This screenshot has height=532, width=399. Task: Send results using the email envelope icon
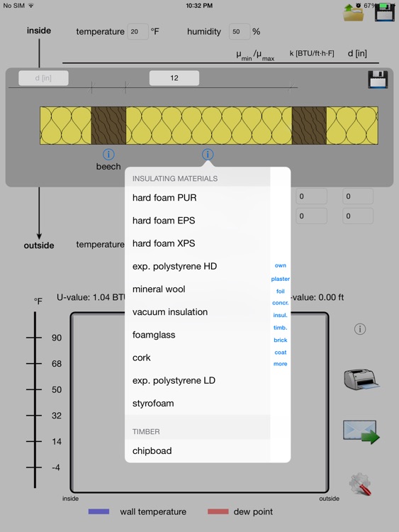[361, 431]
